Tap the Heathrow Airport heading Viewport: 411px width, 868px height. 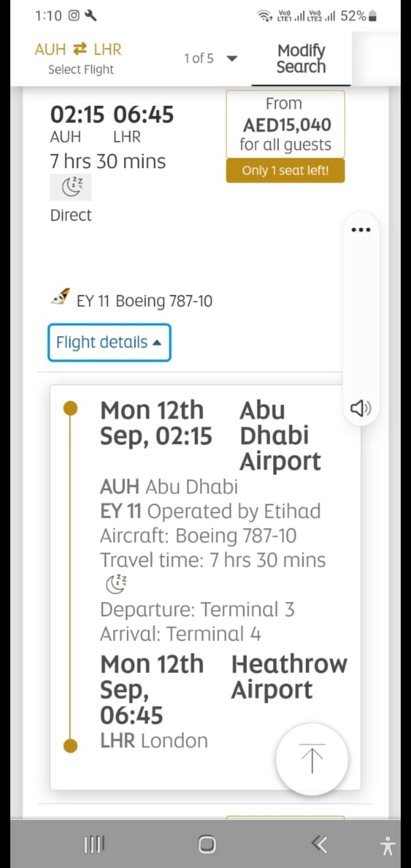(289, 677)
